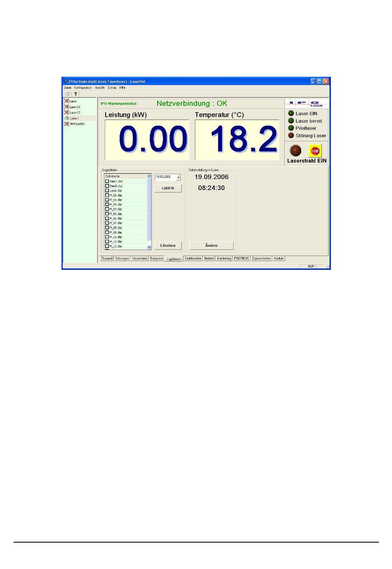Click the IPG Laser logo
The image size is (392, 569).
click(x=307, y=103)
